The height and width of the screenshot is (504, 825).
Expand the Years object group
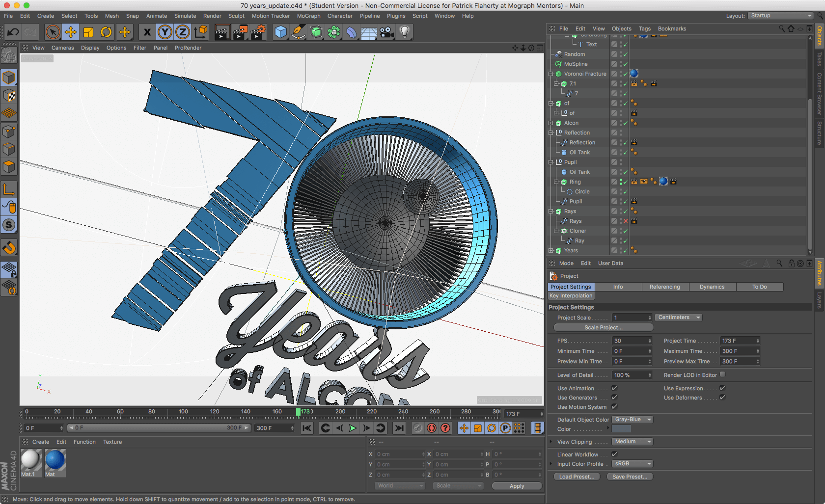pyautogui.click(x=551, y=251)
